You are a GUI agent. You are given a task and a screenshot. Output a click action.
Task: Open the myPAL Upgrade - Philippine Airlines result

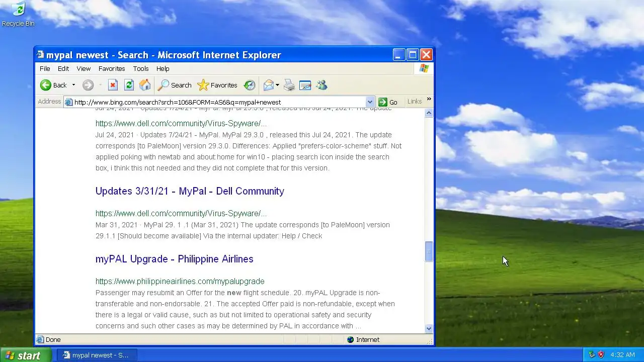click(x=174, y=259)
